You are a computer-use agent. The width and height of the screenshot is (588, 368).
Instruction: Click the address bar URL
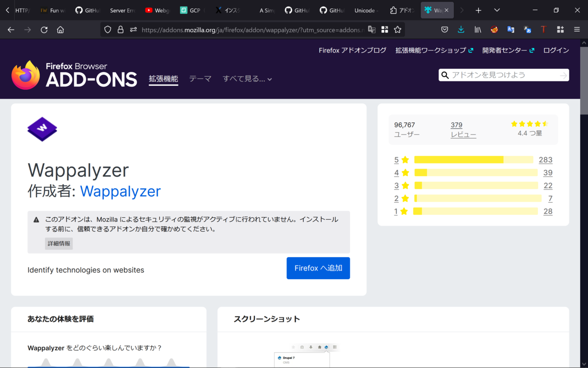pos(252,30)
